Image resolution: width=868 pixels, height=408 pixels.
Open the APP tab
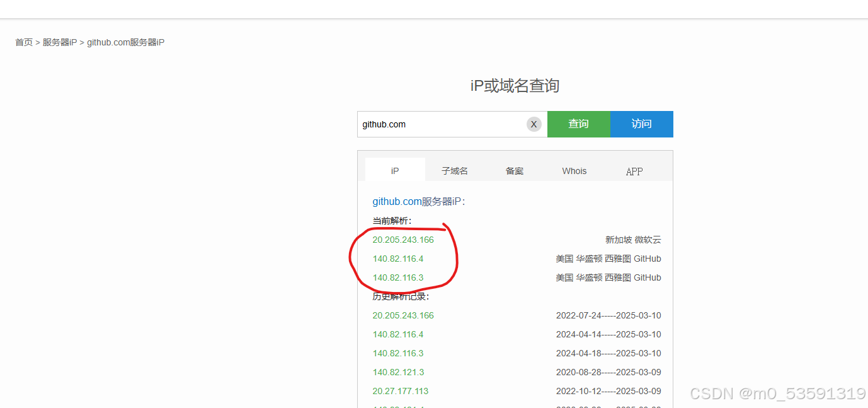tap(634, 171)
